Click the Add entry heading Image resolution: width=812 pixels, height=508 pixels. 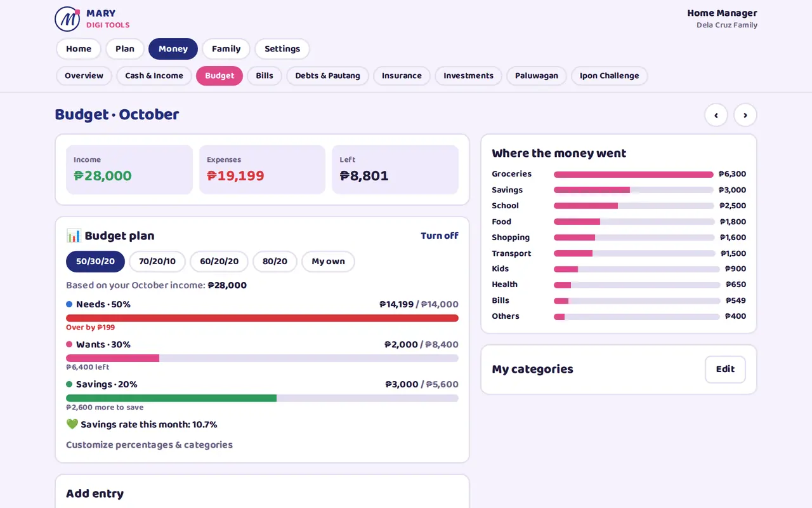[x=95, y=493]
